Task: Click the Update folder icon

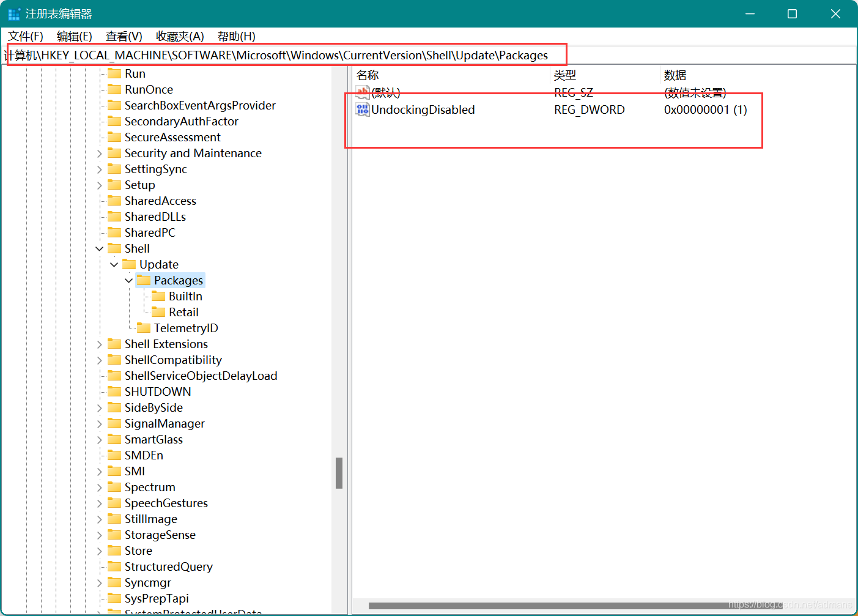Action: 129,264
